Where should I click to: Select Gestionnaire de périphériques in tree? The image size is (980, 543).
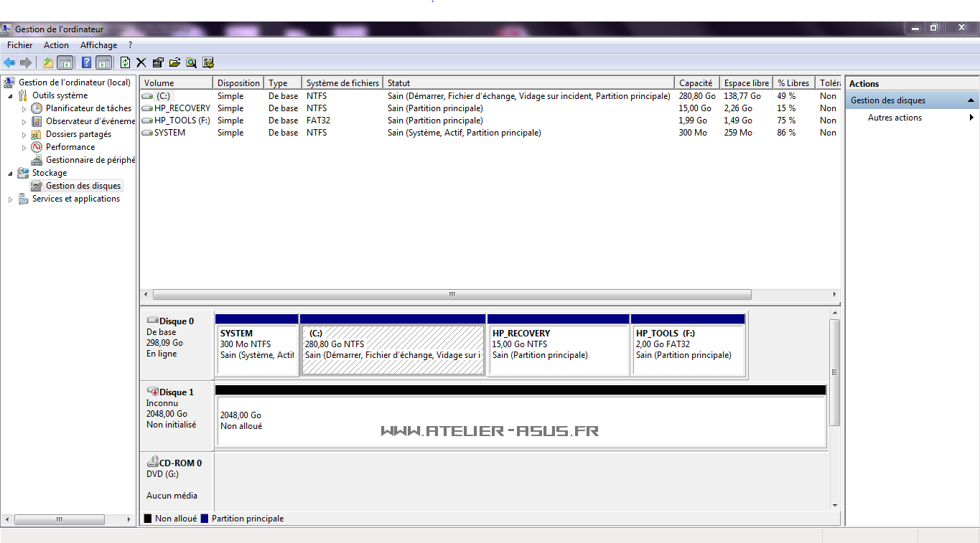(x=90, y=160)
